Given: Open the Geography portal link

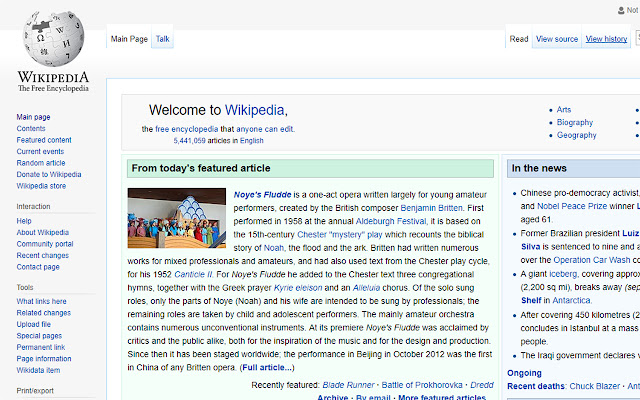Looking at the screenshot, I should click(x=576, y=135).
